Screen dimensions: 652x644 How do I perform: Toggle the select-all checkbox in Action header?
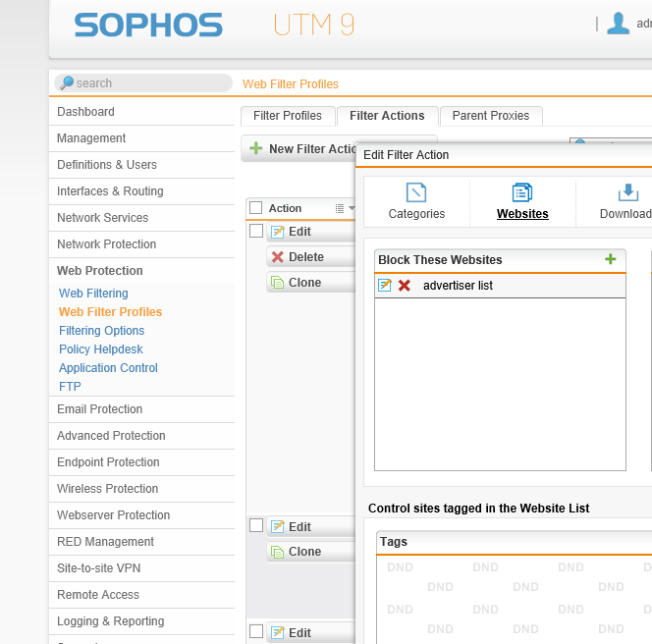coord(256,208)
